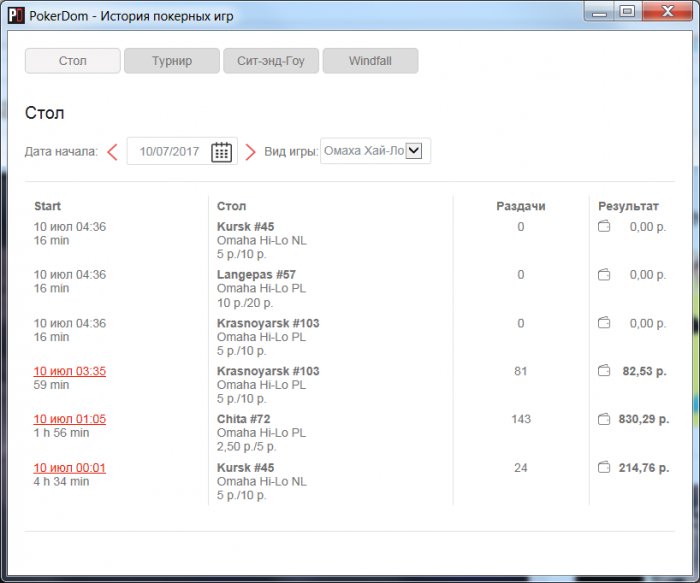The width and height of the screenshot is (700, 583).
Task: Go to previous date with left arrow
Action: tap(112, 152)
